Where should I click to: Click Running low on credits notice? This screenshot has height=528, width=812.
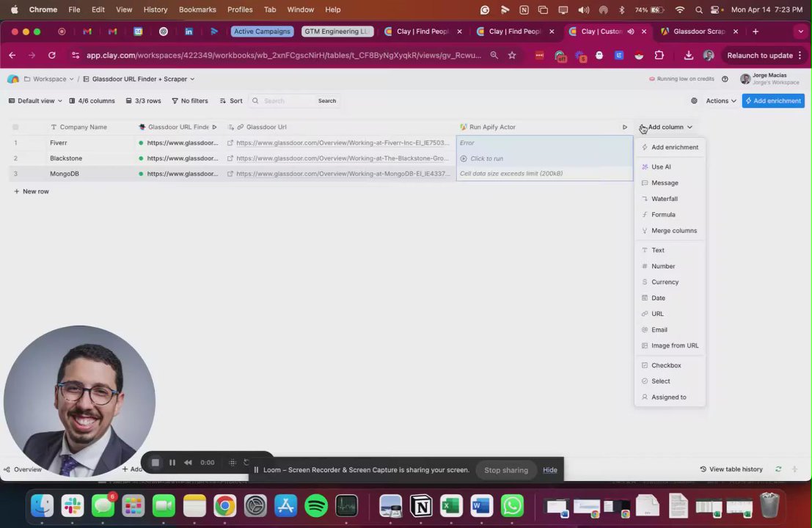click(681, 79)
